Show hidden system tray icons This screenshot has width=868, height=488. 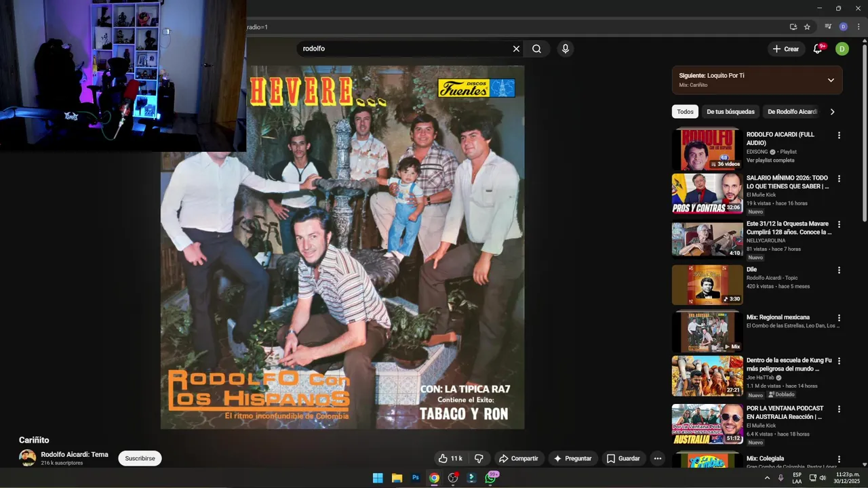(x=767, y=478)
